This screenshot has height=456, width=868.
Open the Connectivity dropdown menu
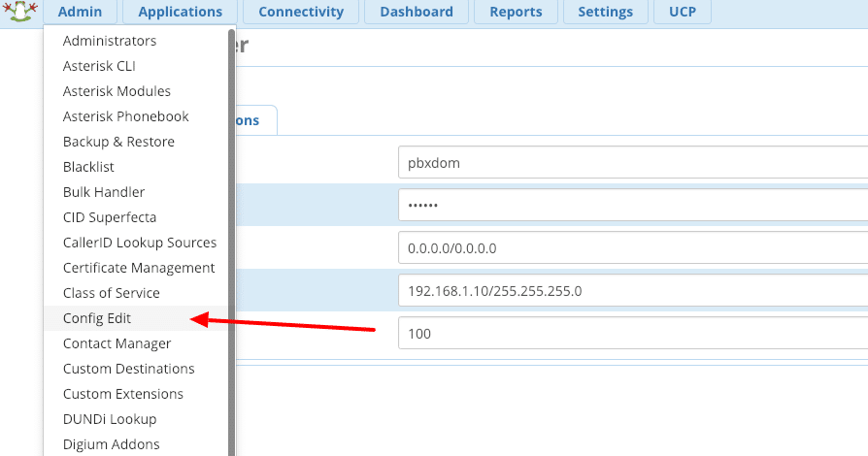pyautogui.click(x=301, y=13)
